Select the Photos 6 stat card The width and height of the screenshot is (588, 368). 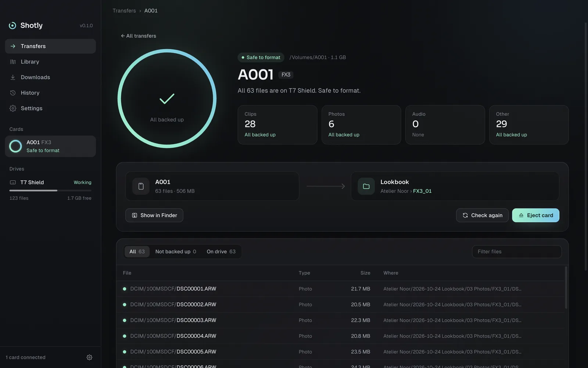point(361,125)
